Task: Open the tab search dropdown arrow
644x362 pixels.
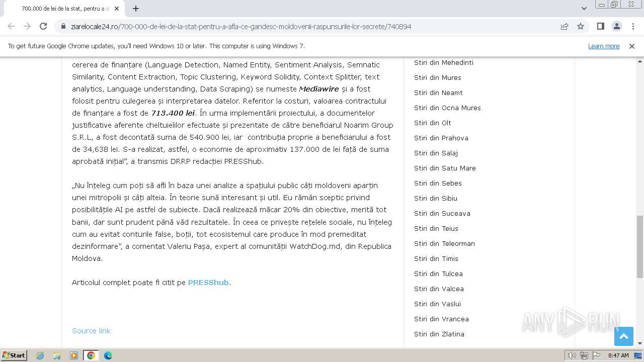Action: (584, 9)
